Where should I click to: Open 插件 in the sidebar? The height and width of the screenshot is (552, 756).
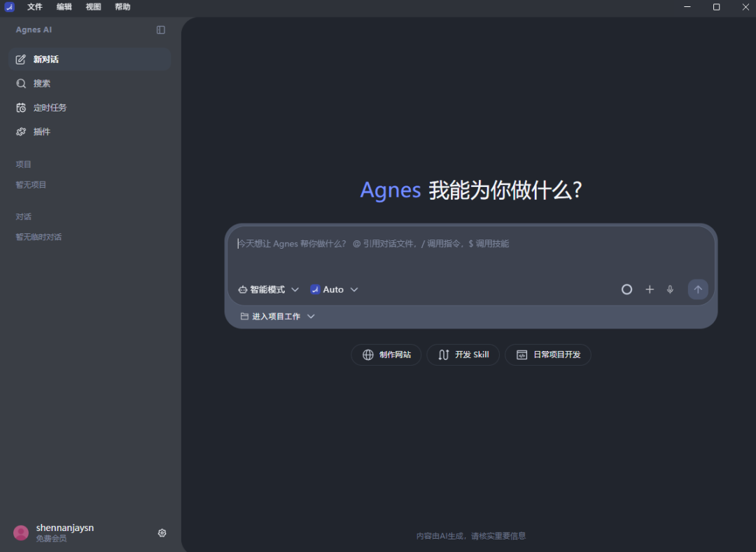[90, 132]
